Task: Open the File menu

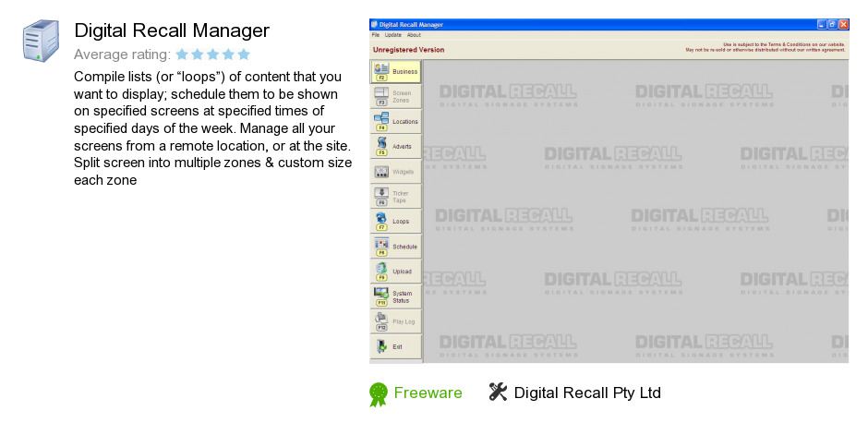Action: pyautogui.click(x=376, y=35)
